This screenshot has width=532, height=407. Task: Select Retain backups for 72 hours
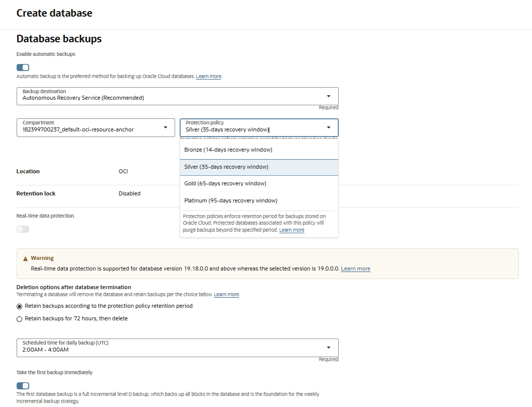click(x=20, y=319)
